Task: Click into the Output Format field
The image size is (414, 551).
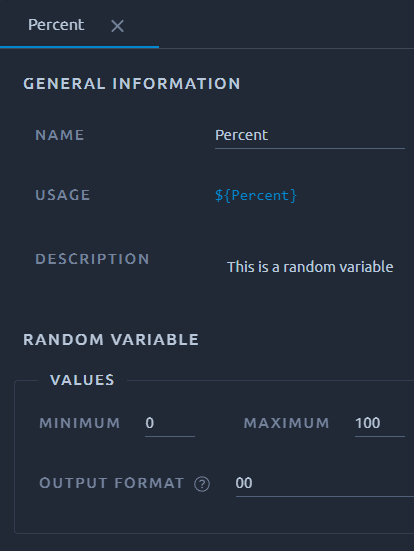Action: point(325,484)
